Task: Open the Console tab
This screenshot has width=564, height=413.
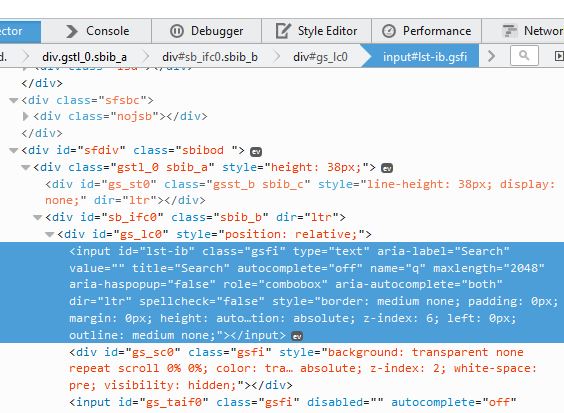Action: click(96, 31)
